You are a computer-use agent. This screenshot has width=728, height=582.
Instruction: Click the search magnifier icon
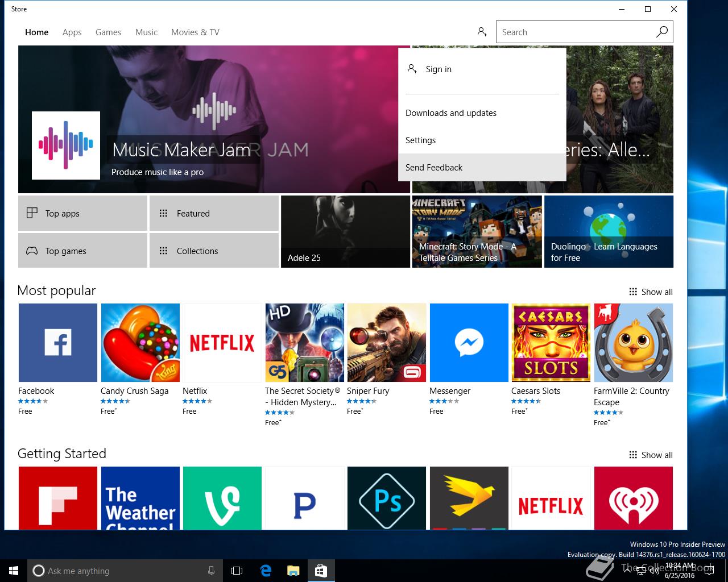[661, 32]
